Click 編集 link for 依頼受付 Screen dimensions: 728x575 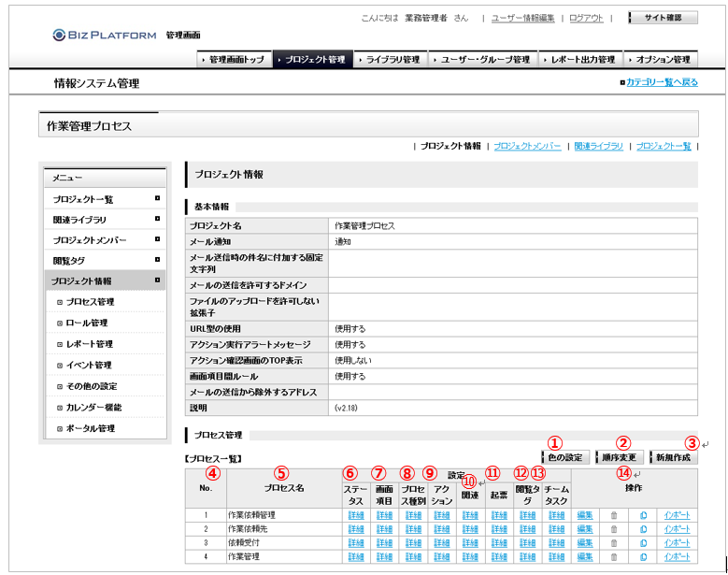[585, 542]
